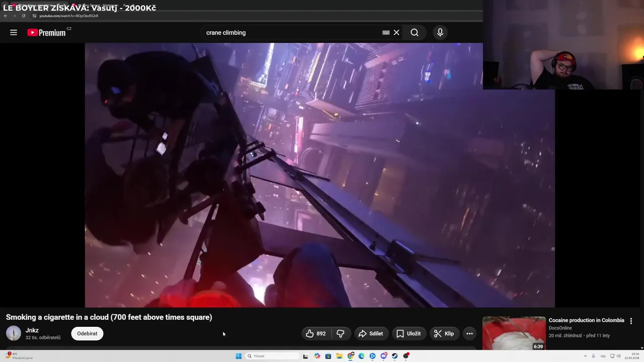Open network settings in system tray
Image resolution: width=644 pixels, height=362 pixels.
pyautogui.click(x=612, y=356)
